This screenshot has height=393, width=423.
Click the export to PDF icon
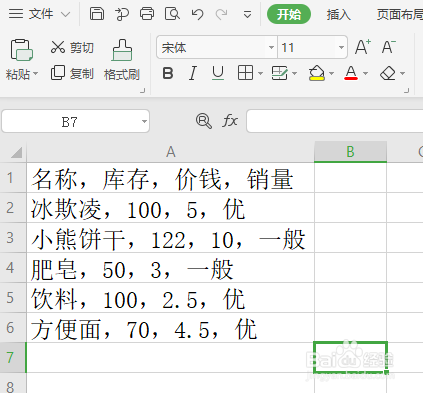point(122,14)
